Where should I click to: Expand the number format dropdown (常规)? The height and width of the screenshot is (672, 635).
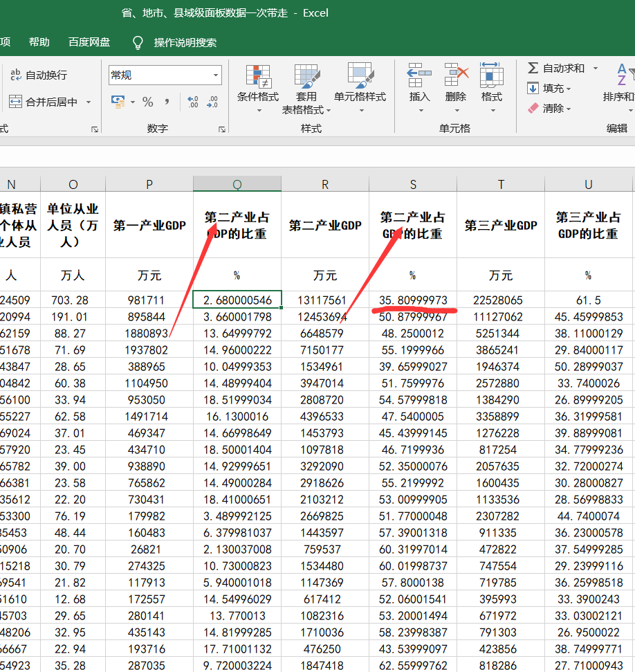coord(216,75)
